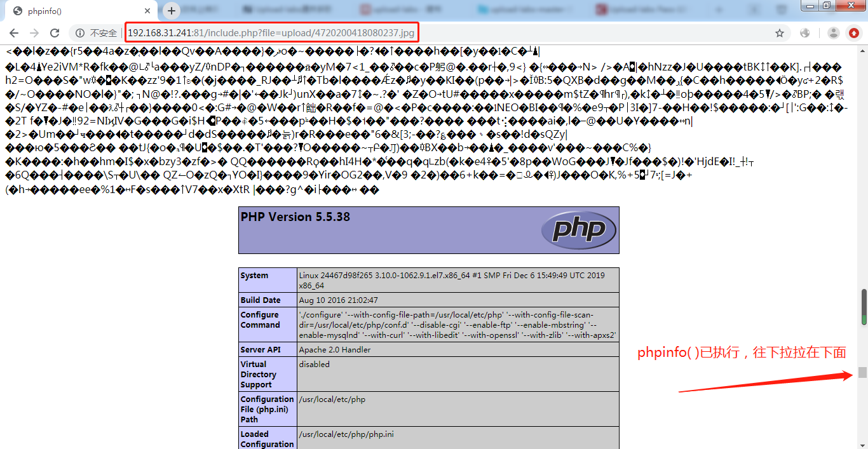
Task: Go back to the previous page
Action: [14, 33]
